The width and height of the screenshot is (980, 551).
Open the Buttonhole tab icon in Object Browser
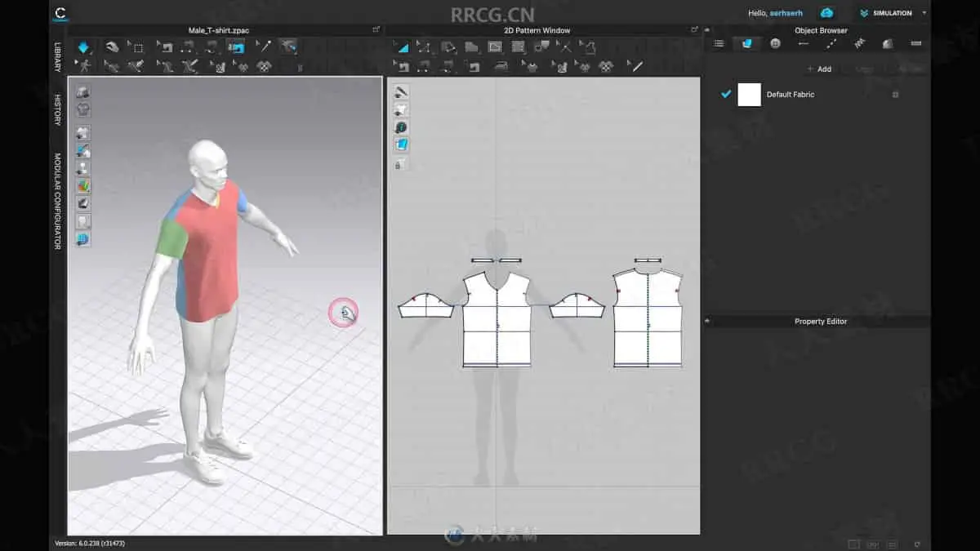click(x=804, y=43)
